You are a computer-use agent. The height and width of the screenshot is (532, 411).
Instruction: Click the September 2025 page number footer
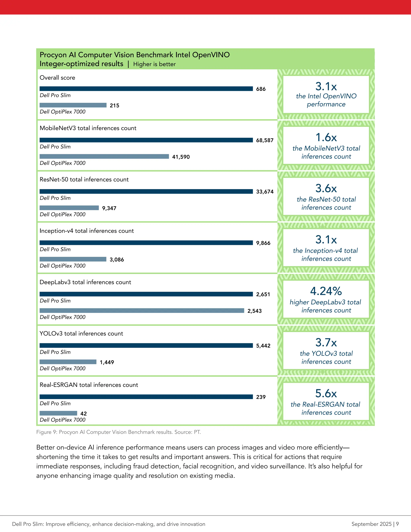click(x=375, y=524)
